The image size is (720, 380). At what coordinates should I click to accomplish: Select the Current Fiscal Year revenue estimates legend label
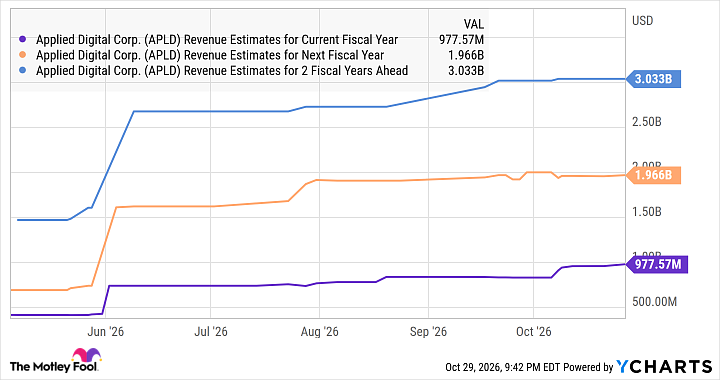217,40
